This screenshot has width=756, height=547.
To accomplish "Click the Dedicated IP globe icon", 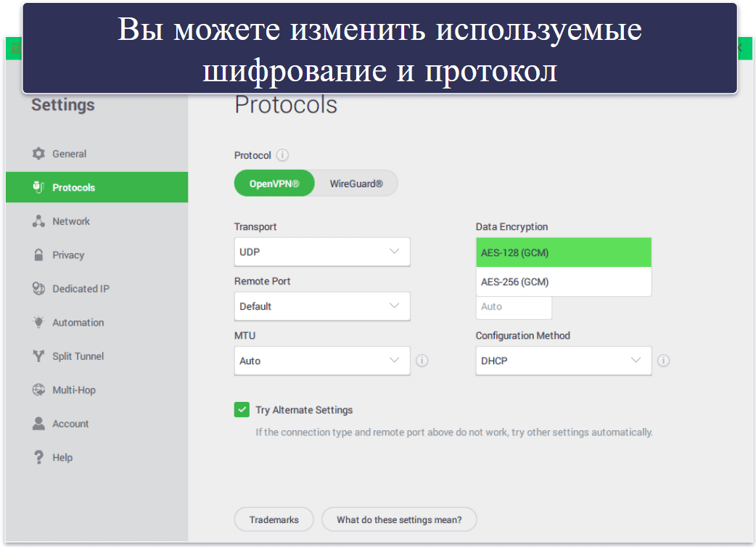I will pos(38,289).
